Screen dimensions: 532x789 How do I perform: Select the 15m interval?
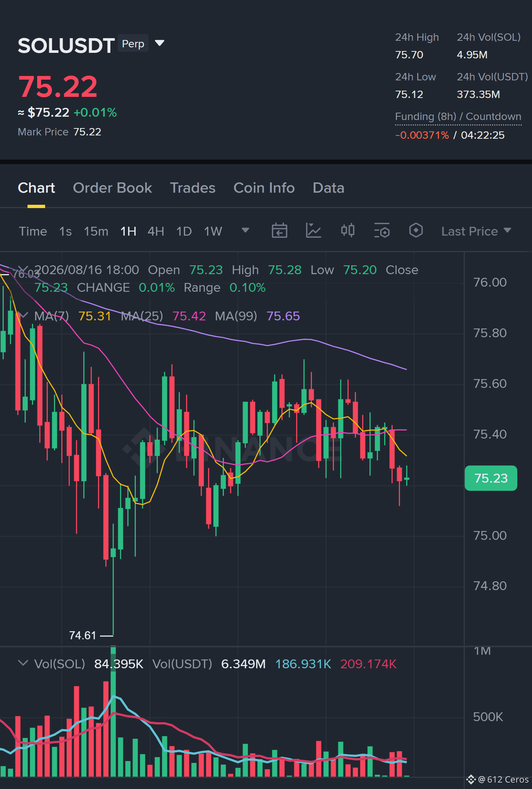click(x=96, y=231)
